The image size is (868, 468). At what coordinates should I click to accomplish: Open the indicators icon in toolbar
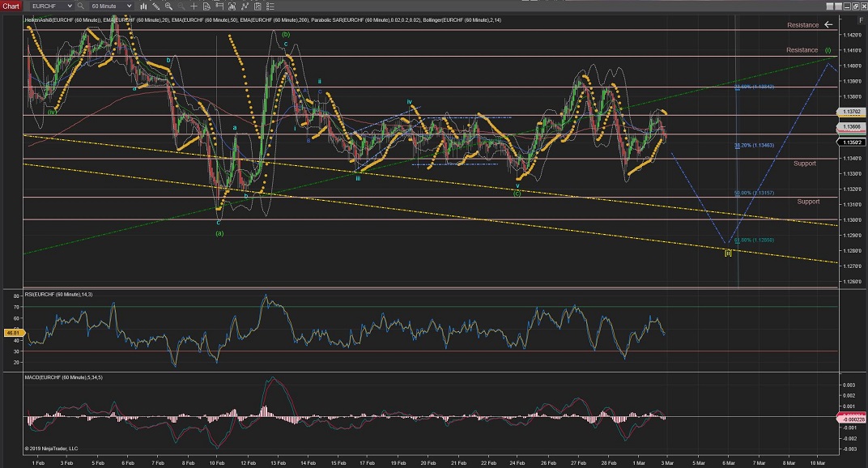[x=232, y=6]
